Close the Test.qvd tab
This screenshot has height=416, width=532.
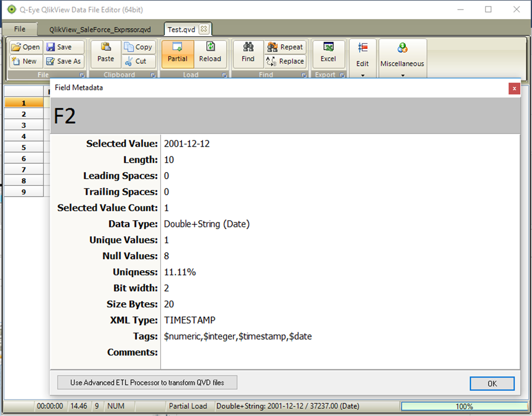(x=204, y=29)
